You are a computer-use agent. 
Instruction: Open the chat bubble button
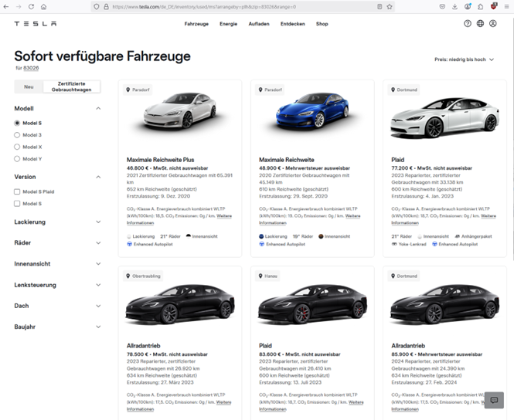[x=494, y=400]
